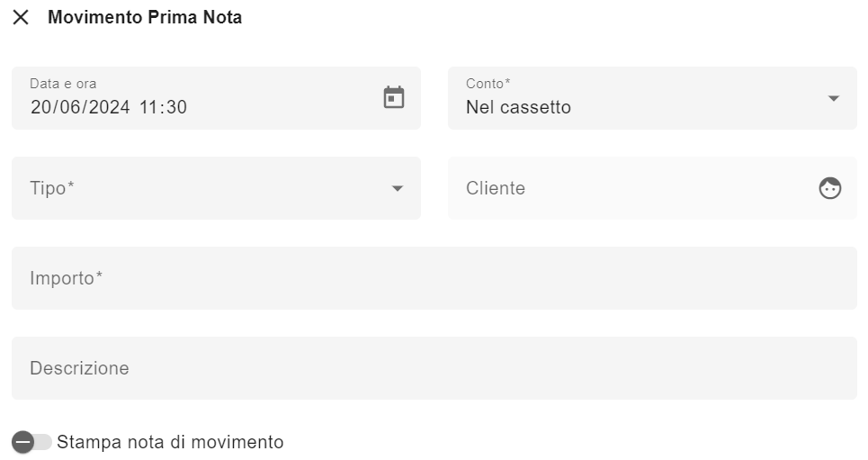Toggle Stampa nota di movimento switch

pyautogui.click(x=31, y=442)
